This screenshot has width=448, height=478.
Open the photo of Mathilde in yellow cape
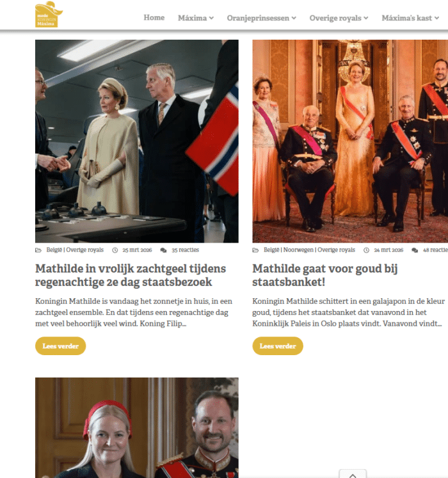[x=136, y=141]
